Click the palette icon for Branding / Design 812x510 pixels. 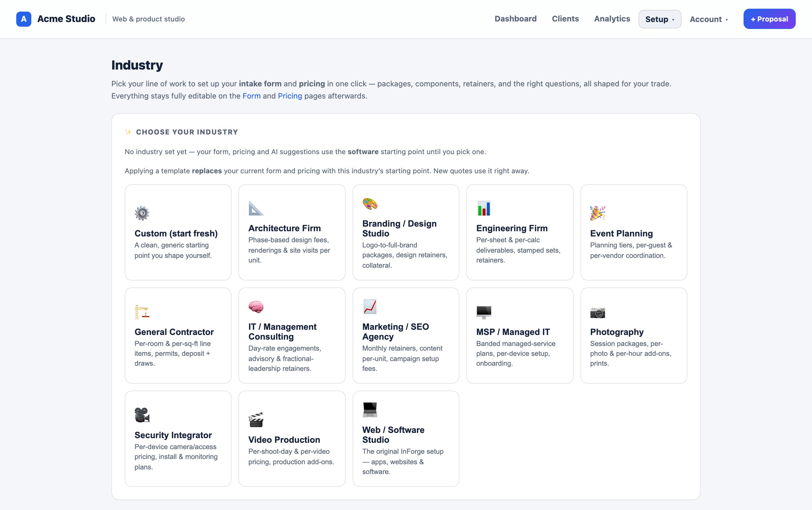tap(370, 203)
